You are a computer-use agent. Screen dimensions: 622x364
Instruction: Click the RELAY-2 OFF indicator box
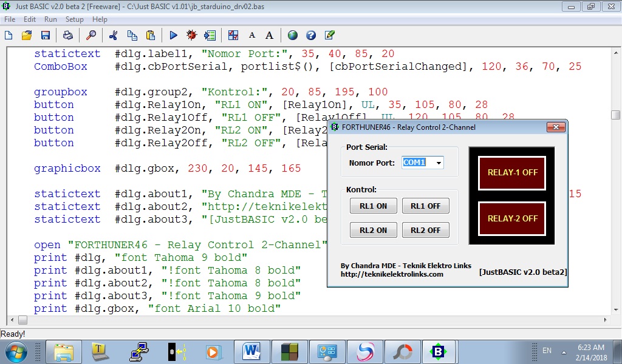click(x=512, y=218)
